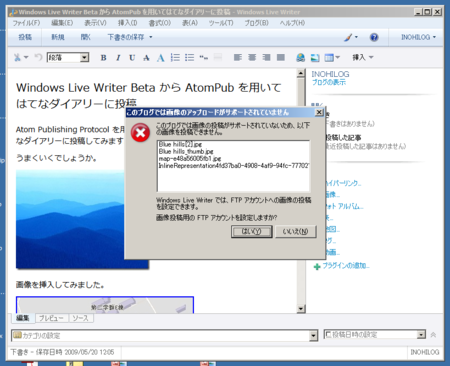Apply blockquote formatting icon
The height and width of the screenshot is (366, 450).
tap(204, 57)
